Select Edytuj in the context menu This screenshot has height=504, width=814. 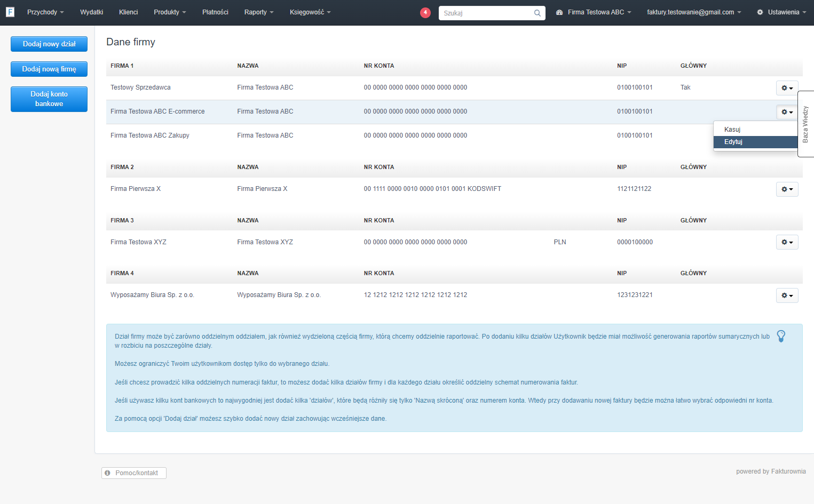[755, 142]
